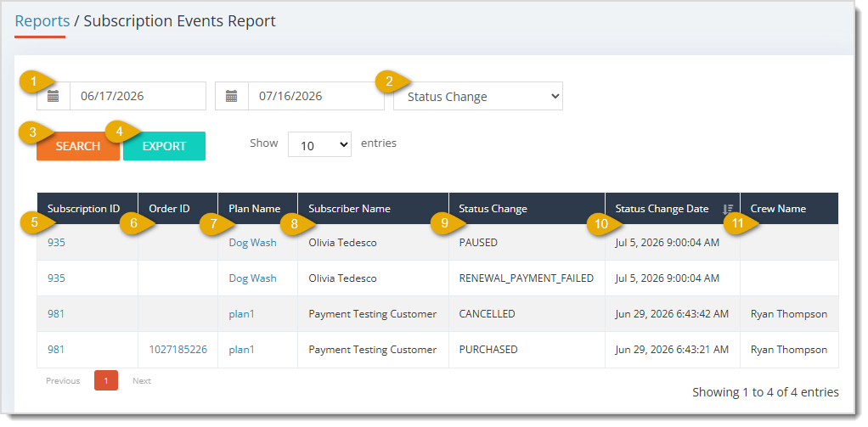Edit the start date field 06/17/2026
The image size is (868, 427).
pos(138,96)
